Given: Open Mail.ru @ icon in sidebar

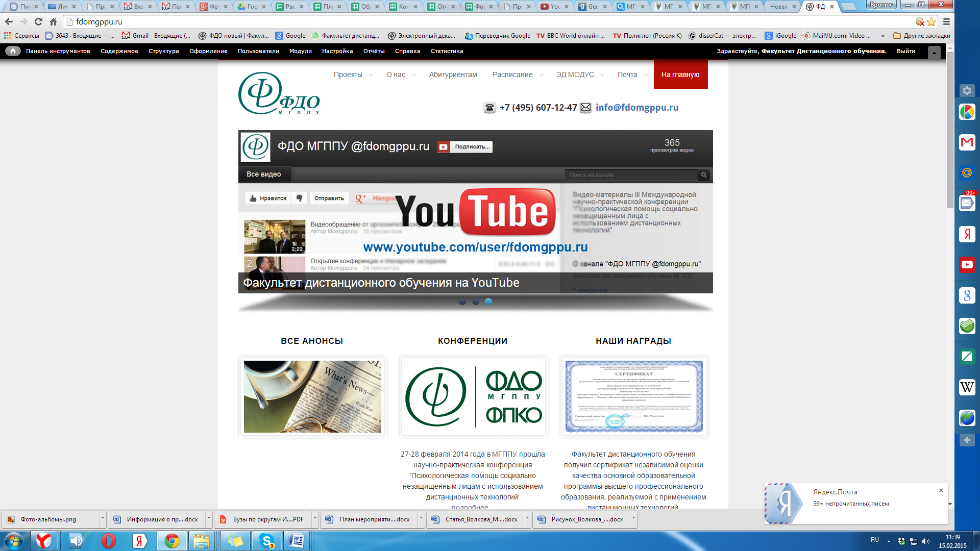Looking at the screenshot, I should pos(967,173).
